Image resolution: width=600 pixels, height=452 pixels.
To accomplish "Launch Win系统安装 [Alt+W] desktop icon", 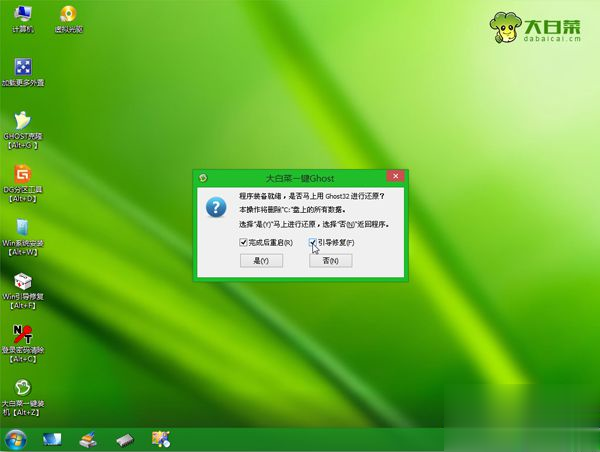I will [x=23, y=237].
